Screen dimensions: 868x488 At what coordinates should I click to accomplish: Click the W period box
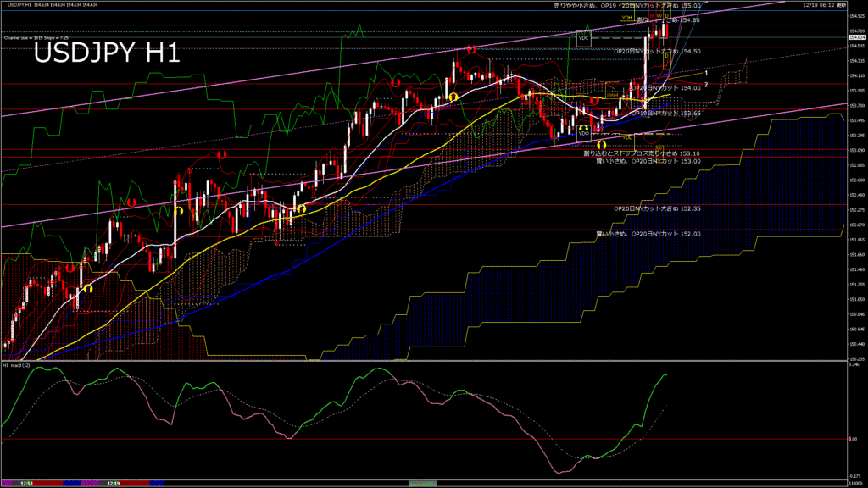point(659,15)
